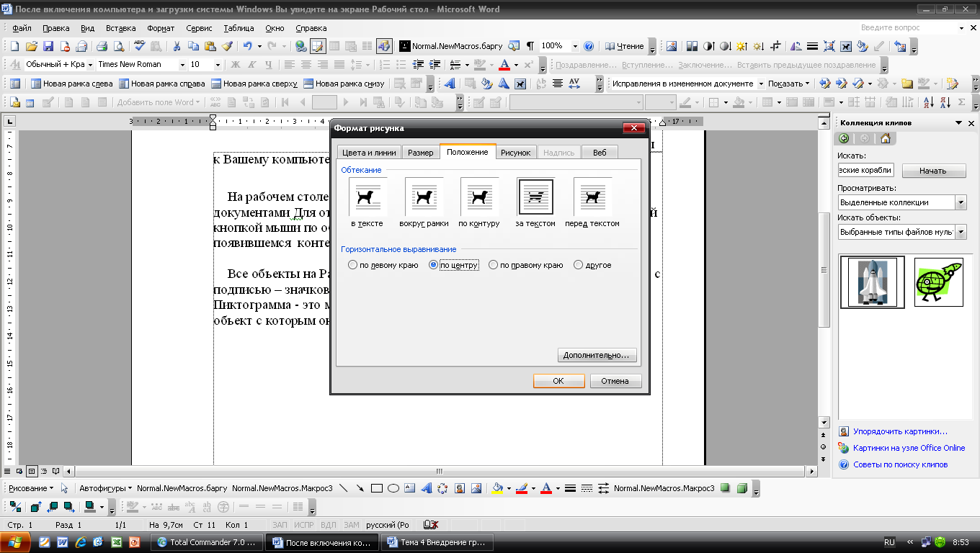The height and width of the screenshot is (553, 980).
Task: Click the Insert Picture icon on Picture toolbar
Action: click(672, 46)
